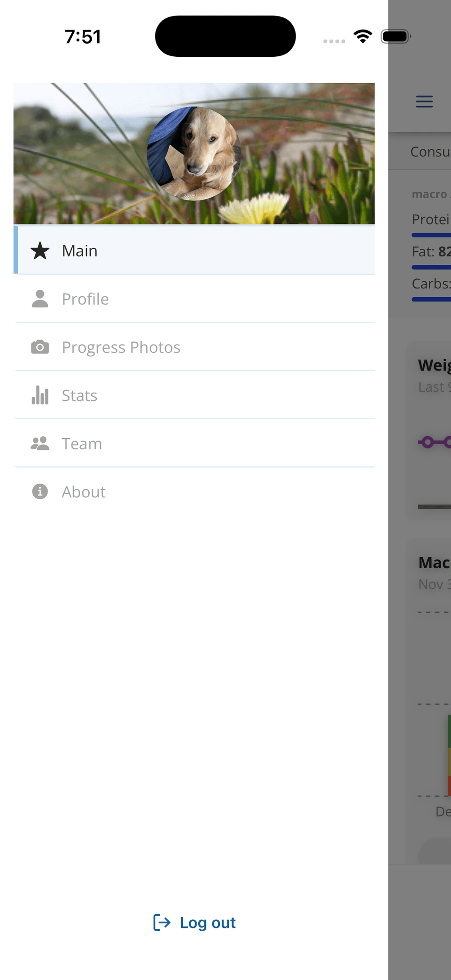Click the bar chart icon for Stats

(x=40, y=395)
